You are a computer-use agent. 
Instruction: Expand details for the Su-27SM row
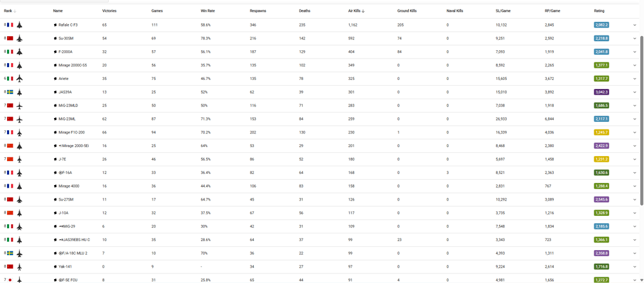click(634, 200)
